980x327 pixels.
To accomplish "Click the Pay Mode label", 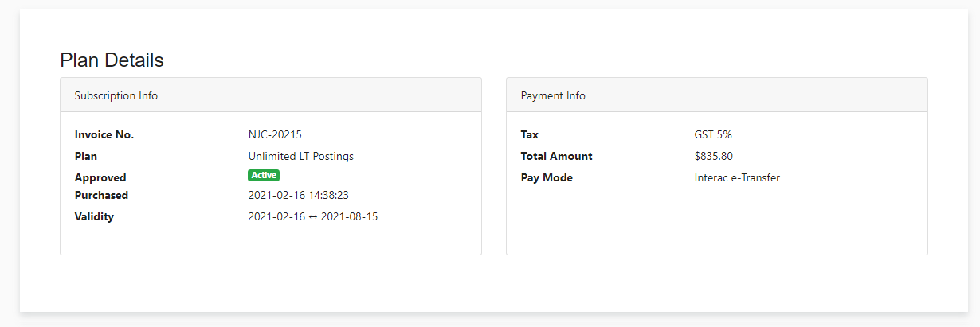I will pos(547,177).
